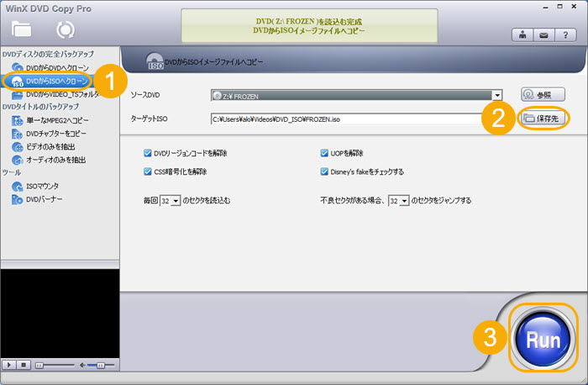Adjust the preview volume slider
The width and height of the screenshot is (588, 385).
pyautogui.click(x=101, y=365)
